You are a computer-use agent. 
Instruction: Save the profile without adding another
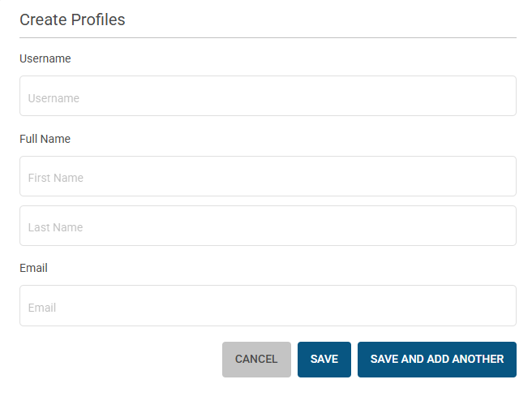click(324, 360)
